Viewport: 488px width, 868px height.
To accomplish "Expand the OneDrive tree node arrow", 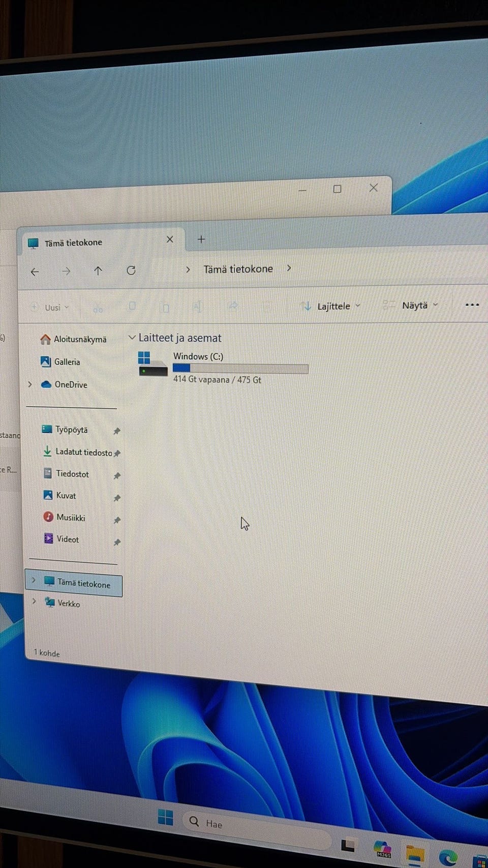I will [30, 384].
